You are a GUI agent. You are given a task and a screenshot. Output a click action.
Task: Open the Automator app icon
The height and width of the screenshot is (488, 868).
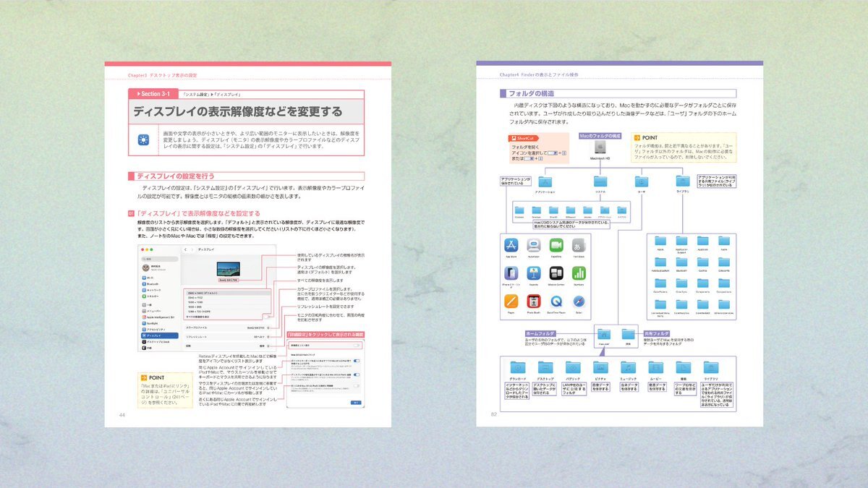click(534, 245)
